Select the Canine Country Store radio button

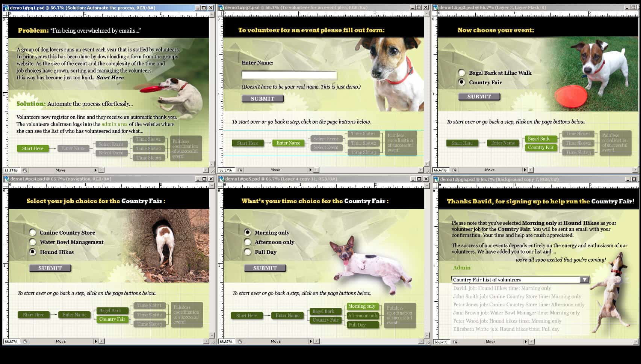click(x=33, y=233)
